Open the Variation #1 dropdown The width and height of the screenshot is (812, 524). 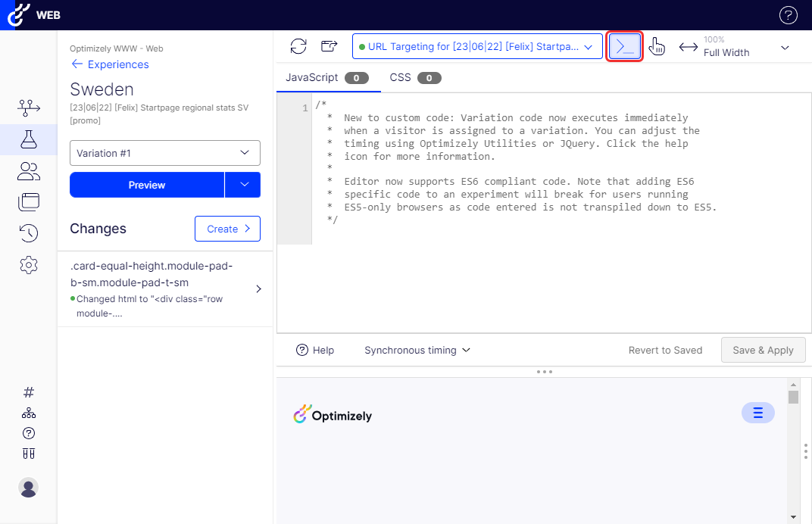[165, 153]
